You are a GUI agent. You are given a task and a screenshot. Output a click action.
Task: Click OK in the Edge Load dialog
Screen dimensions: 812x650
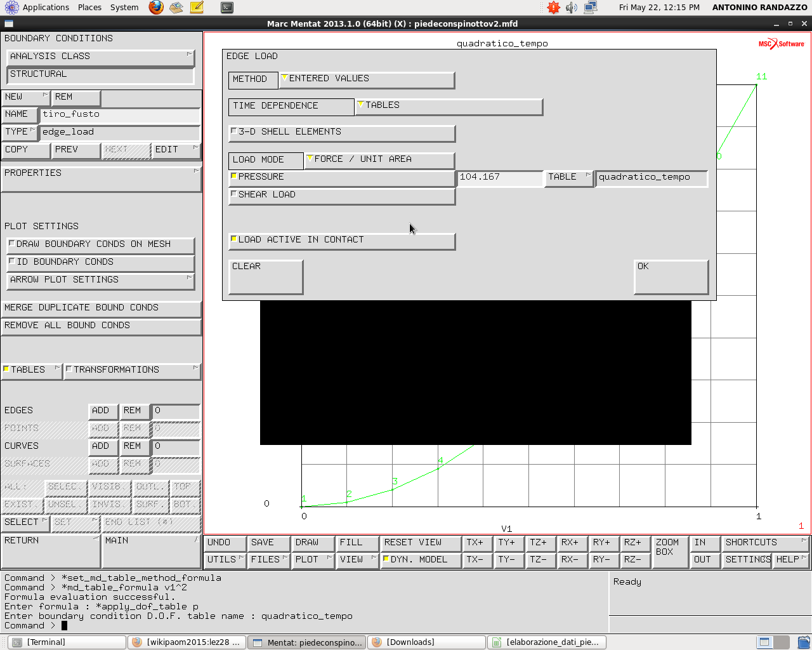point(671,276)
